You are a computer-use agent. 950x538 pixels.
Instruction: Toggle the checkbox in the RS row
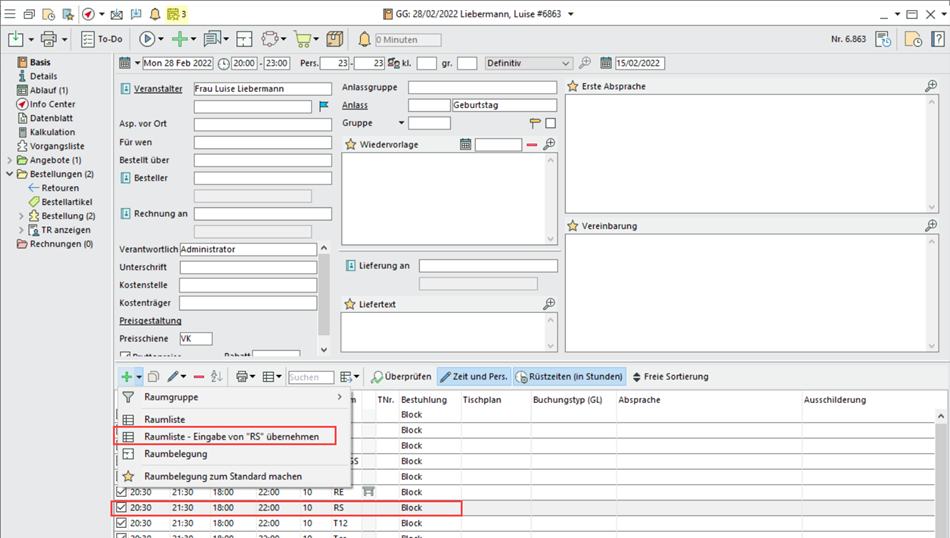tap(122, 508)
